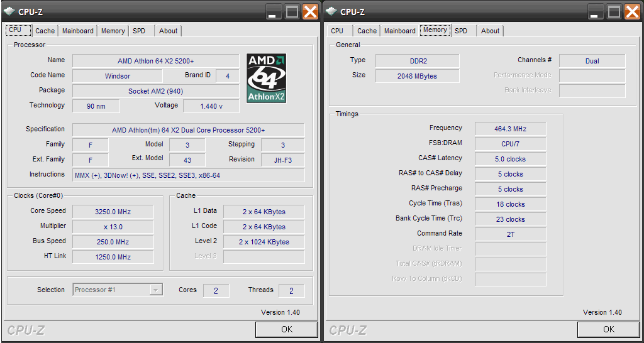Click CAS# Latency value 5.0 clocks
This screenshot has width=644, height=343.
click(511, 159)
